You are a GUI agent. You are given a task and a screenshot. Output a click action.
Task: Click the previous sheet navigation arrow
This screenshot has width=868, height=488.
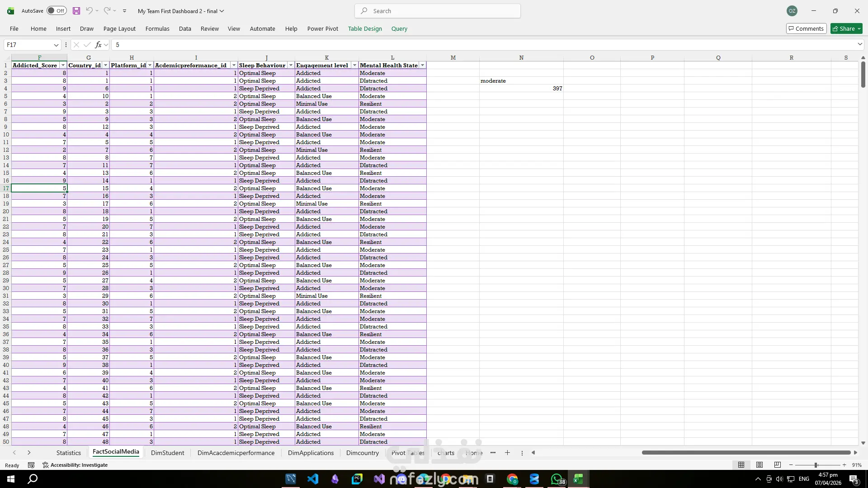[14, 453]
